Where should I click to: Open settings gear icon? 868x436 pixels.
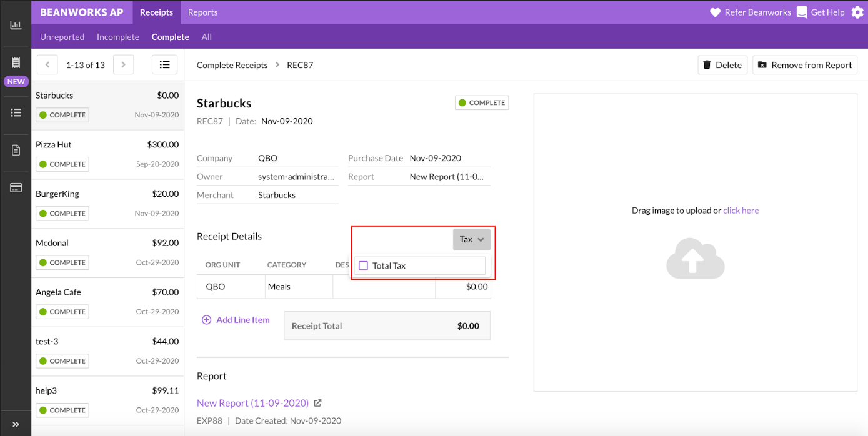(x=857, y=12)
